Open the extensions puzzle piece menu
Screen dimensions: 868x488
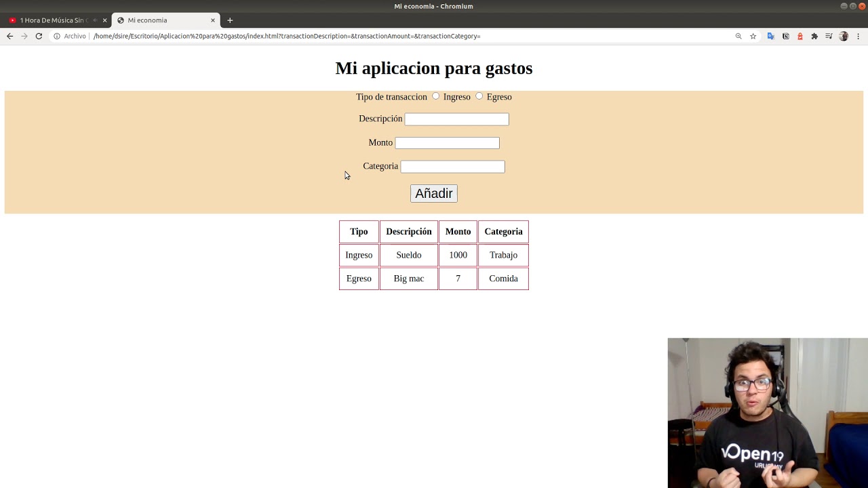click(x=814, y=36)
